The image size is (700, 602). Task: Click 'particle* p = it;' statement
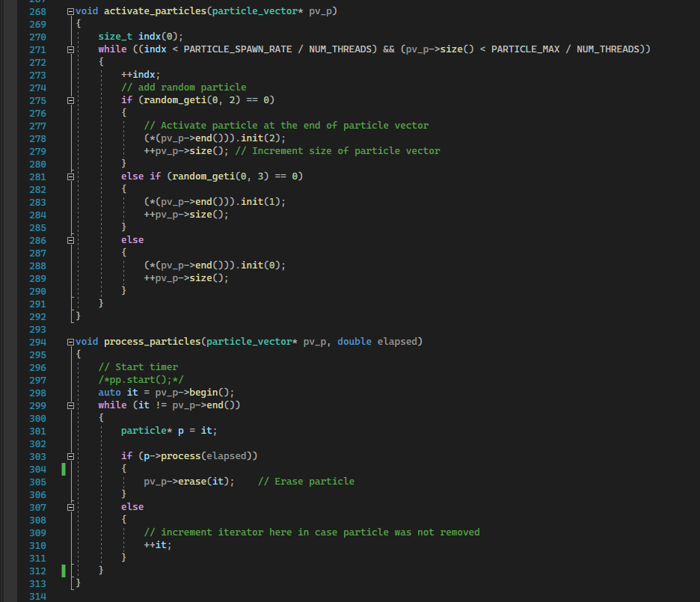pyautogui.click(x=169, y=431)
